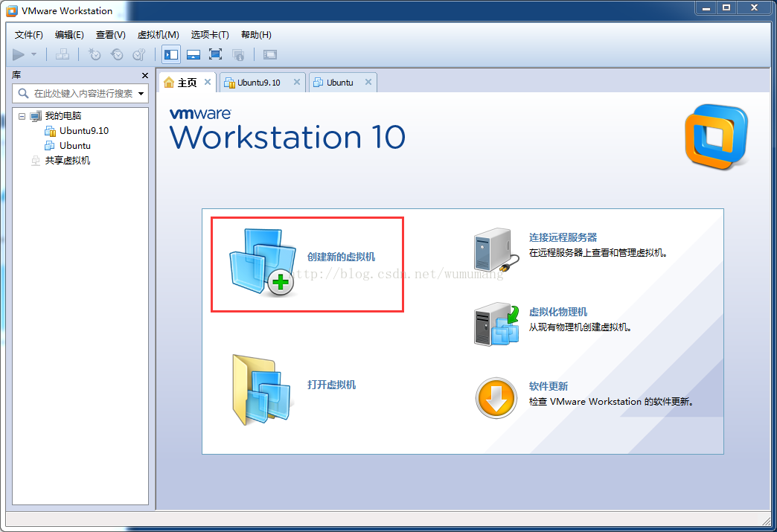Click the 检查 VMware Workstation 的软件更新 text
Image resolution: width=777 pixels, height=532 pixels.
pos(610,401)
